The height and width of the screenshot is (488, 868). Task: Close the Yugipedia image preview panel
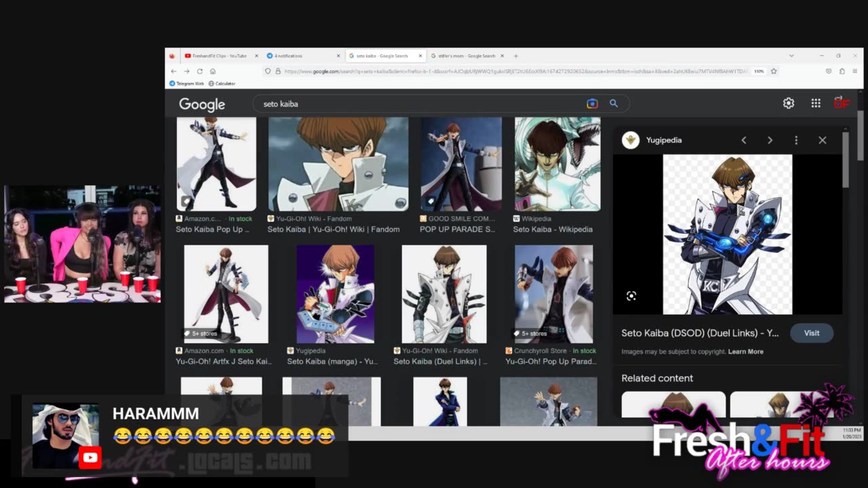coord(822,140)
